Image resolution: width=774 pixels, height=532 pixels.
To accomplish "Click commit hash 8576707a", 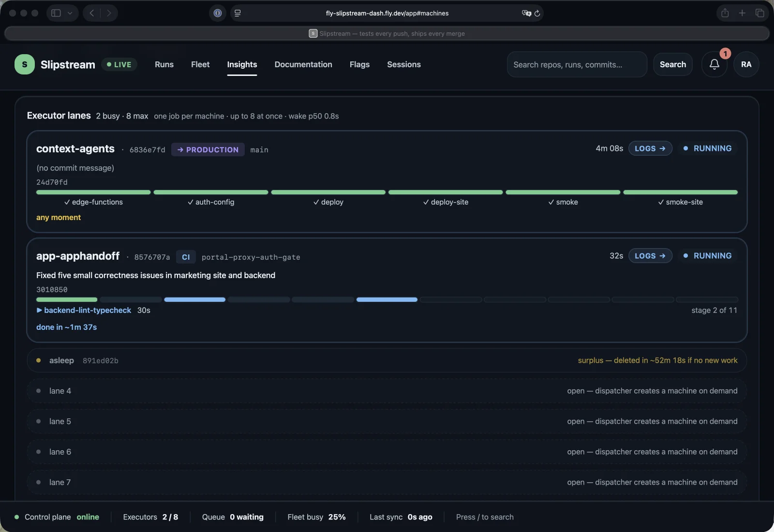I will (152, 257).
